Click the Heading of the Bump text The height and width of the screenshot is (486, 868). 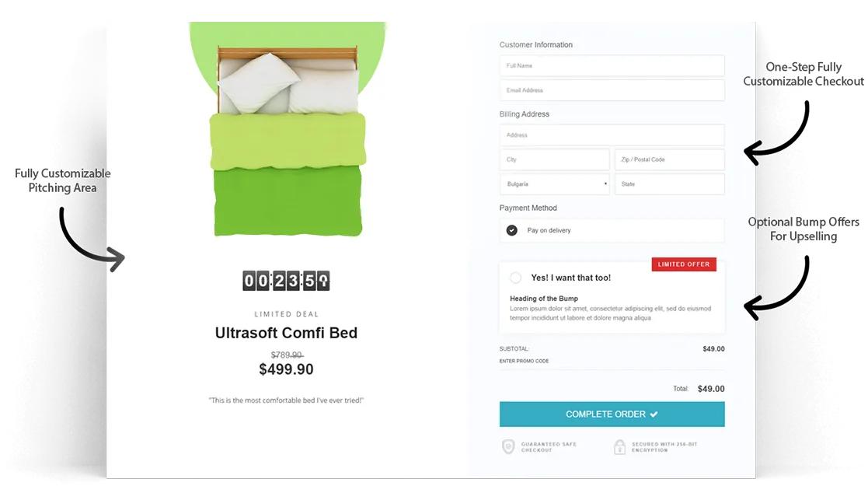coord(544,298)
